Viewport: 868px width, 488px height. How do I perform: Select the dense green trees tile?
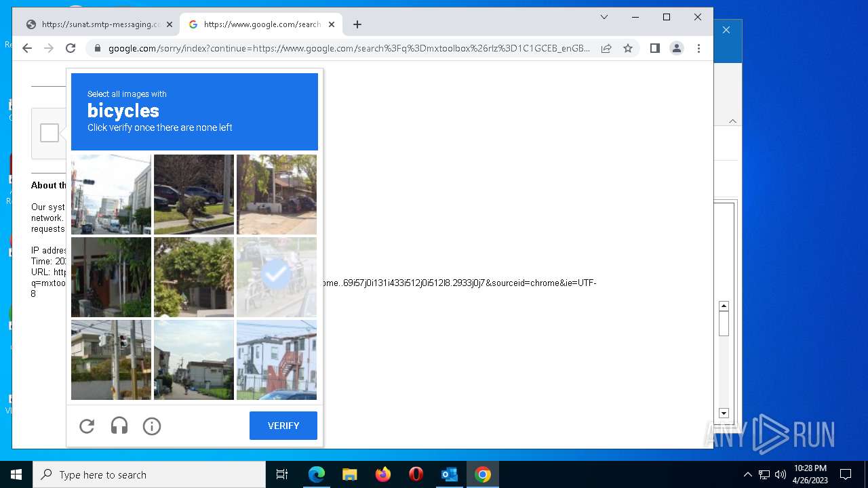[x=194, y=277]
